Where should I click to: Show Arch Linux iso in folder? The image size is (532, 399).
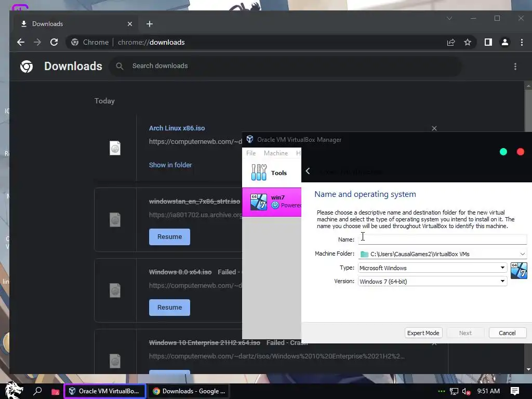click(170, 165)
